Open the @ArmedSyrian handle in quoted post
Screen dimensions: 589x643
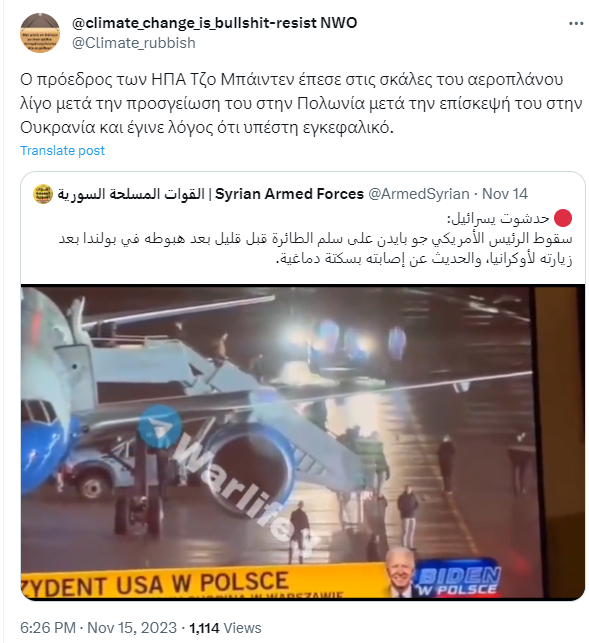[418, 194]
